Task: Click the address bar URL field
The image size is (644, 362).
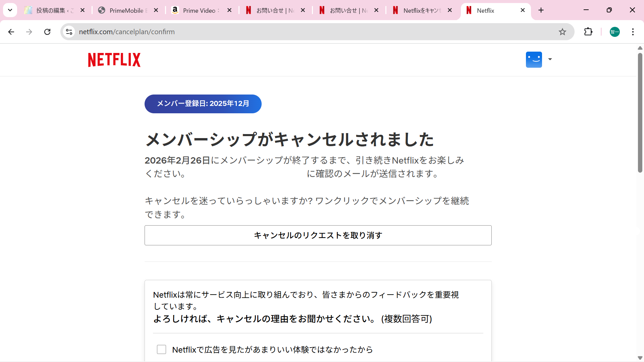Action: tap(302, 32)
